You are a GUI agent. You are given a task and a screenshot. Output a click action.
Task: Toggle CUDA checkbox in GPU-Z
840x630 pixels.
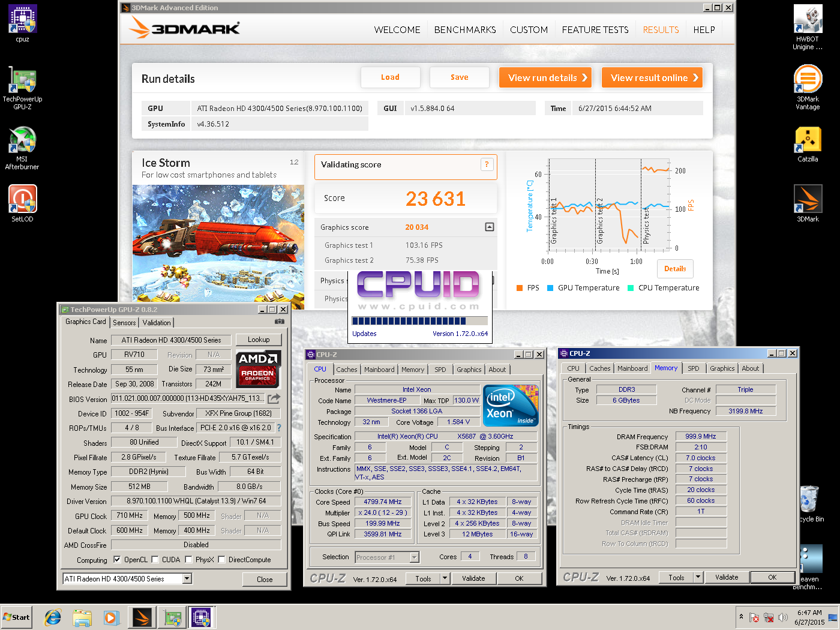[155, 559]
